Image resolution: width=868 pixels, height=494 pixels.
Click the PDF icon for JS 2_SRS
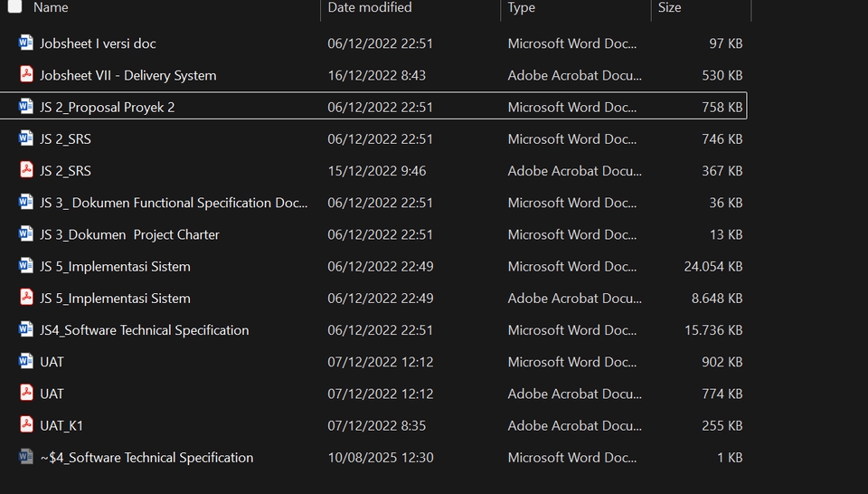tap(25, 171)
